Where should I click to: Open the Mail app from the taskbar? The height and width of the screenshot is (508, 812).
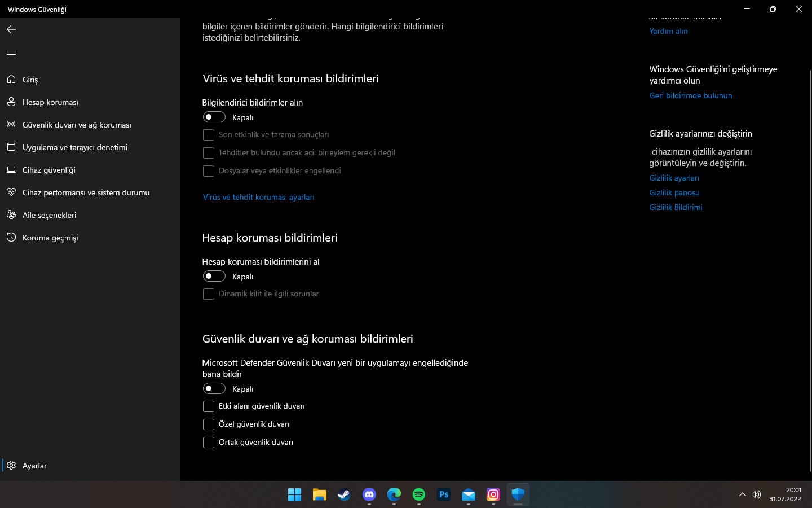(469, 494)
